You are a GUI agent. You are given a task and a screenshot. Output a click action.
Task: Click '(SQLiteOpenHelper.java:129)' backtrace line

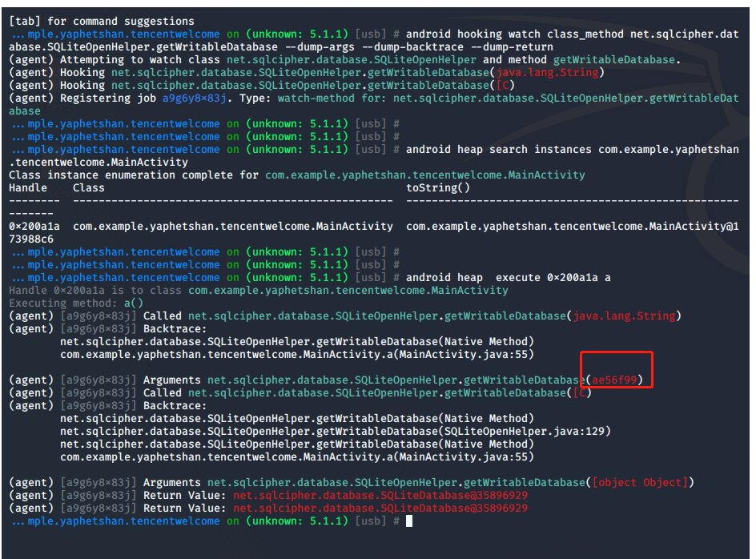336,431
